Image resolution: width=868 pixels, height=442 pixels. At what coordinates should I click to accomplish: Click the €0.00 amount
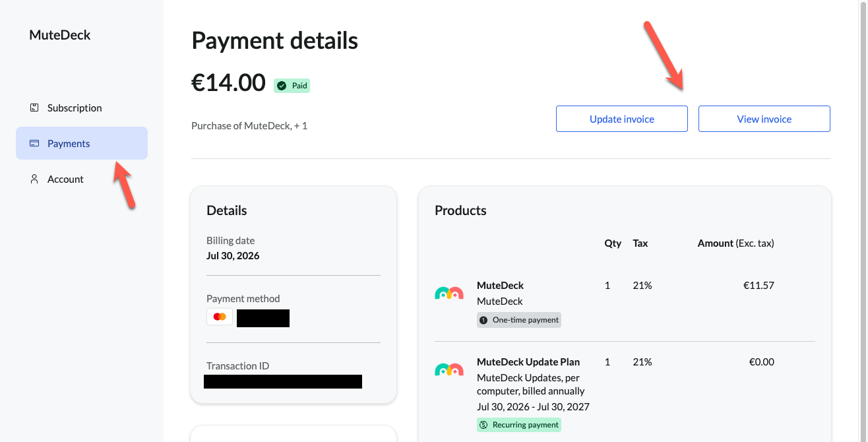point(762,362)
